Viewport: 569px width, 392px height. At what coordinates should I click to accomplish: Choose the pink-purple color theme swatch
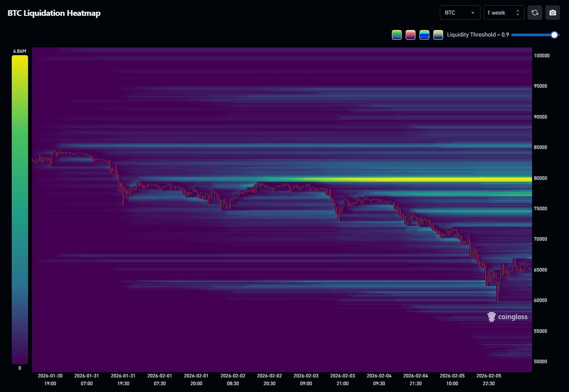(411, 35)
